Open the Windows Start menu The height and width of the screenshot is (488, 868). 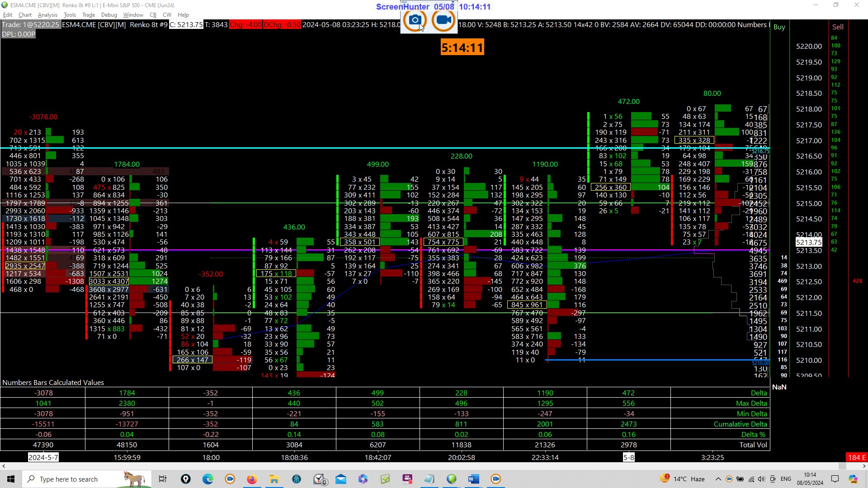tap(11, 479)
